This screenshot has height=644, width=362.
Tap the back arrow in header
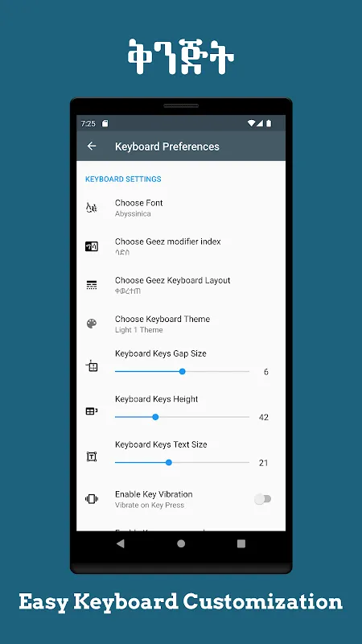pos(92,147)
